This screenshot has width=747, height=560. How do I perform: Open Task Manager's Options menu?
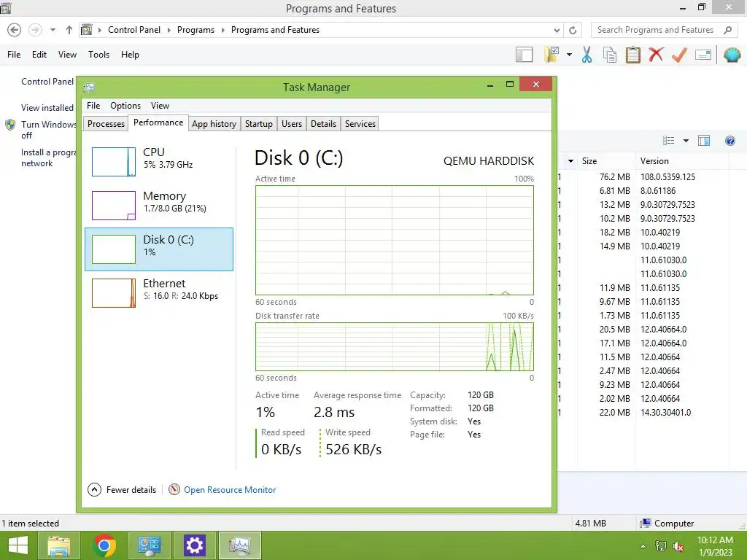tap(125, 106)
